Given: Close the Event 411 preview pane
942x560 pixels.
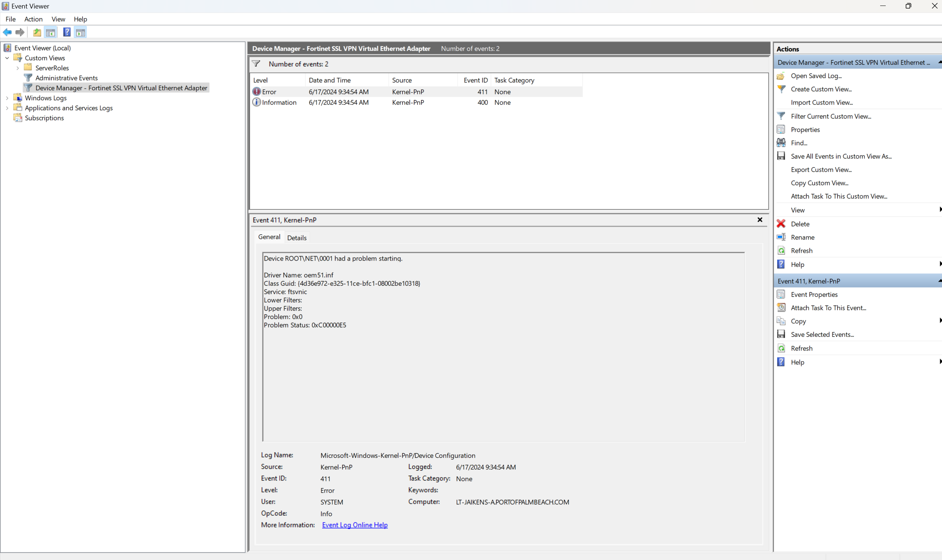Looking at the screenshot, I should [760, 219].
